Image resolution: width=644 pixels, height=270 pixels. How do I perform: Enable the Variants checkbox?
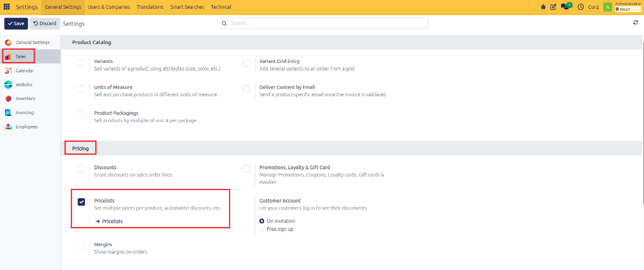coord(81,63)
